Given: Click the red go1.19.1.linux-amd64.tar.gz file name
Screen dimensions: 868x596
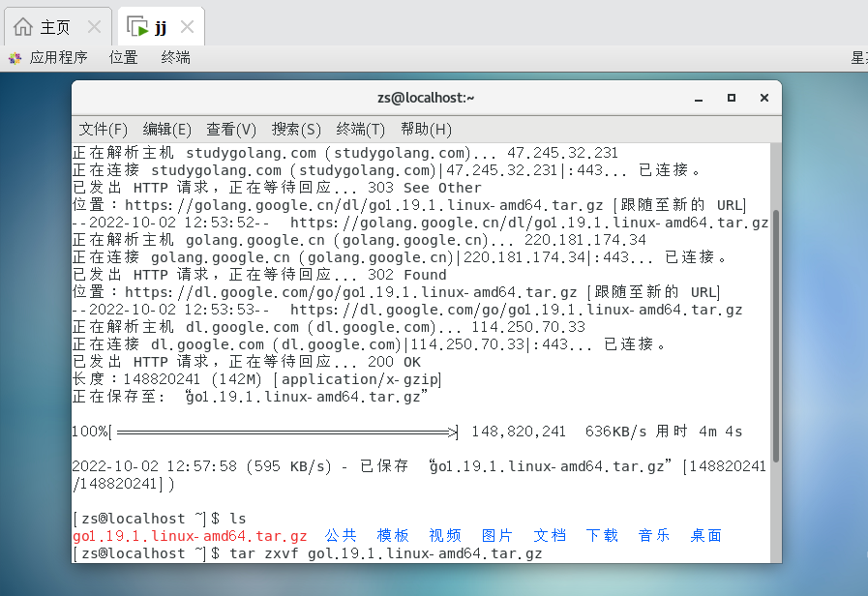Looking at the screenshot, I should pos(190,536).
